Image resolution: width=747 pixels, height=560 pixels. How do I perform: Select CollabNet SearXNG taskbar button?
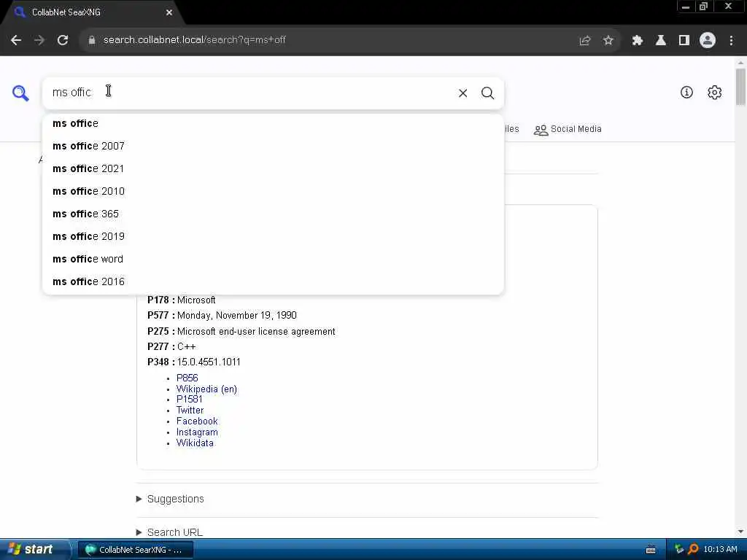point(135,550)
